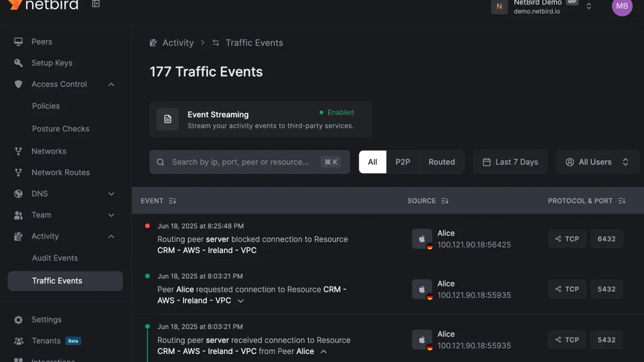
Task: Click the NetBird logo
Action: [43, 5]
